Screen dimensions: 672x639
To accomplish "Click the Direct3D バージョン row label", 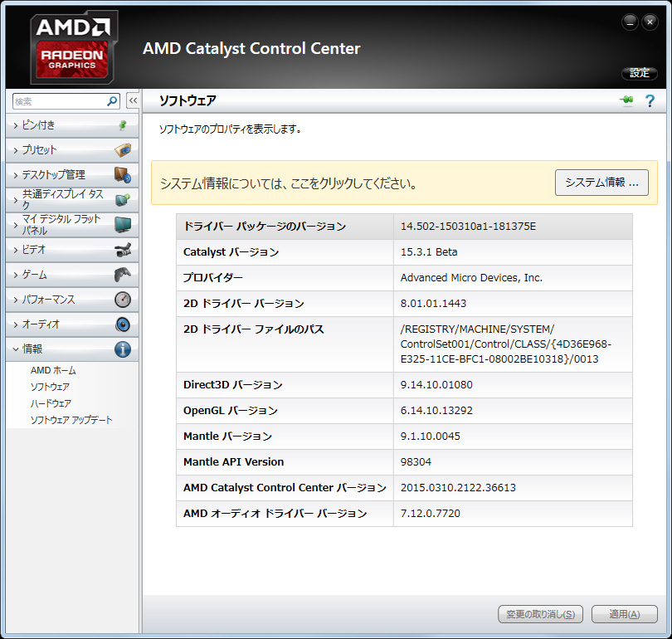I will 233,385.
